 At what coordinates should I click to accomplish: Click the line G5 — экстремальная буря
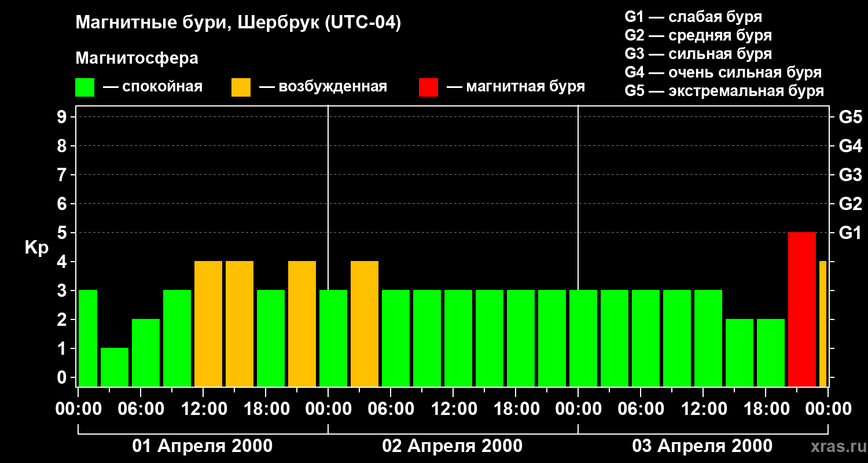coord(724,91)
